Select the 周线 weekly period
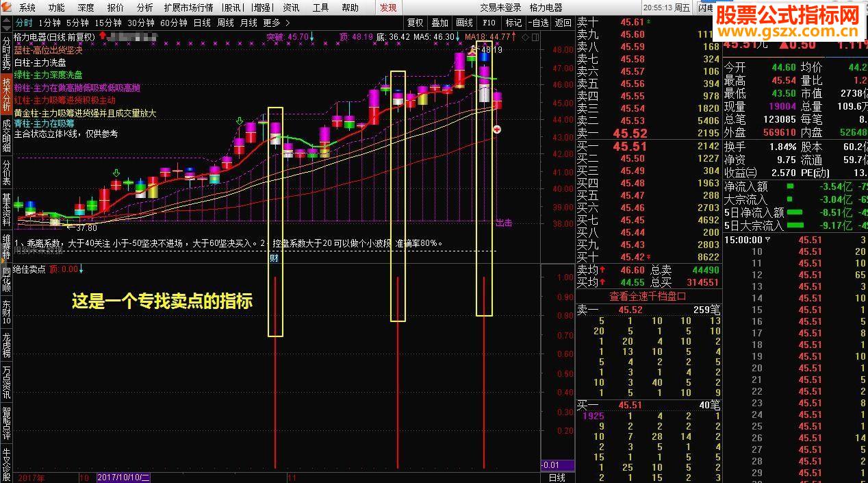Screen dimensions: 868x483 226,23
